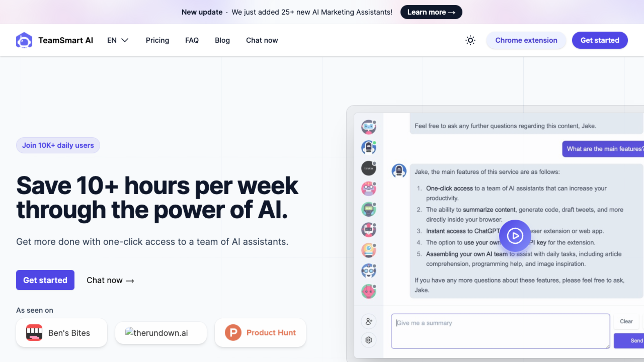
Task: Open the FAQ menu item
Action: (192, 40)
